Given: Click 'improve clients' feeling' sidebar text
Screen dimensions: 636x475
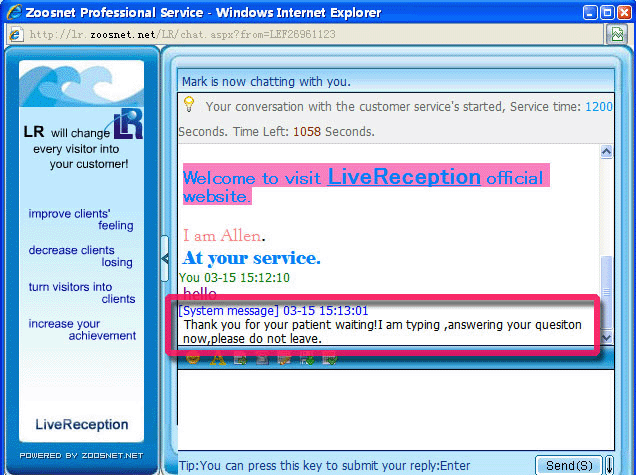Looking at the screenshot, I should point(81,219).
